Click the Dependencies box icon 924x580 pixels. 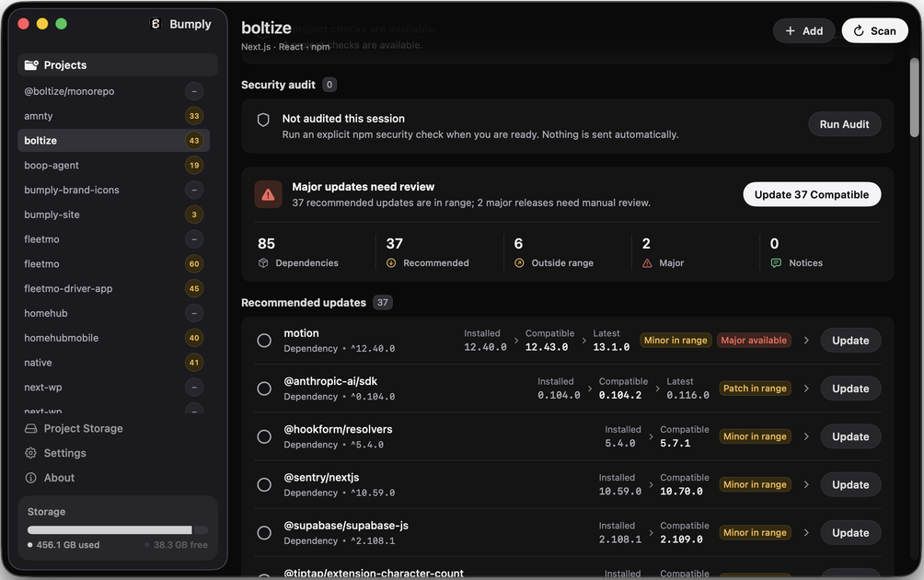263,263
